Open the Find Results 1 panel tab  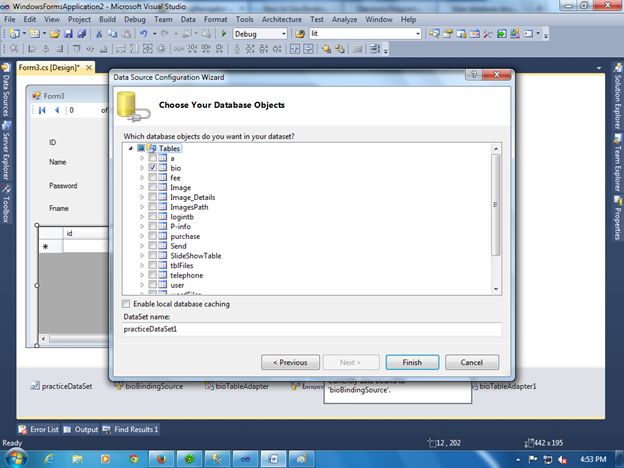pos(131,429)
